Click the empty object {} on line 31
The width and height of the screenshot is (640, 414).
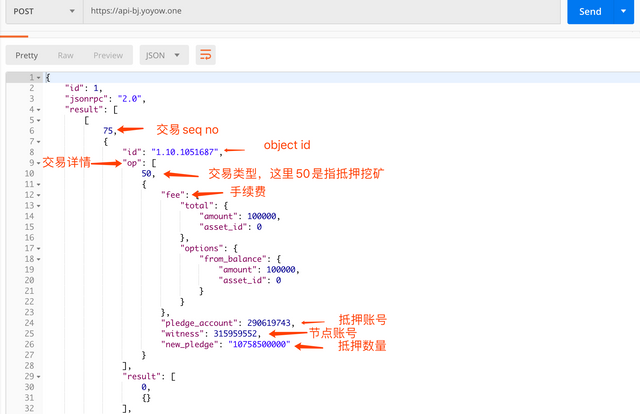tap(146, 398)
